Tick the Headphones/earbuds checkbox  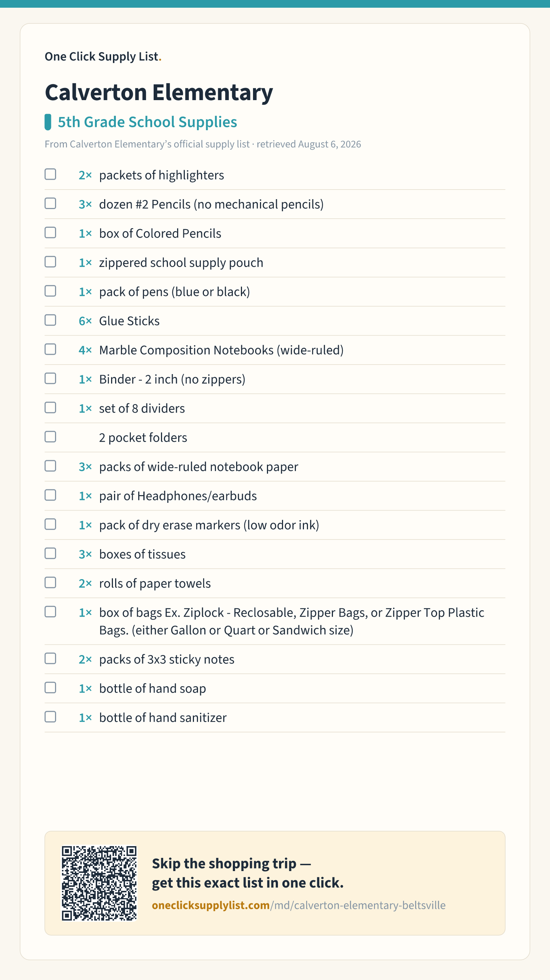50,495
